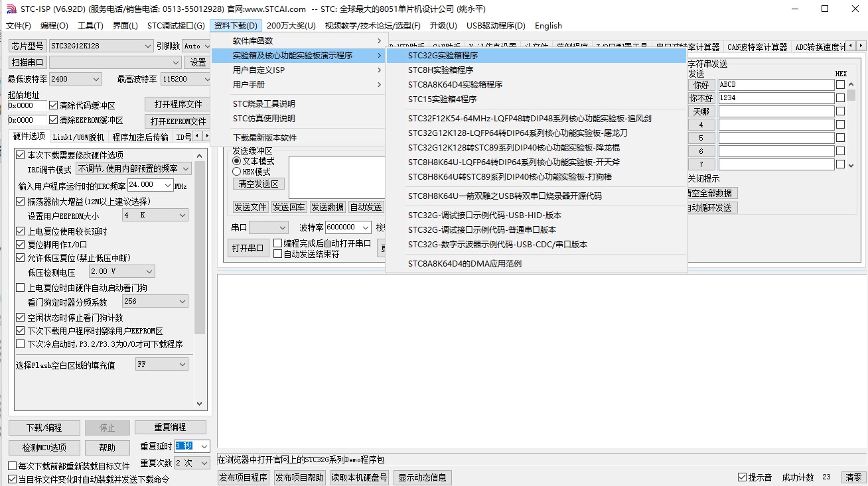868x486 pixels.
Task: Open the 文件(F) menu
Action: [19, 26]
